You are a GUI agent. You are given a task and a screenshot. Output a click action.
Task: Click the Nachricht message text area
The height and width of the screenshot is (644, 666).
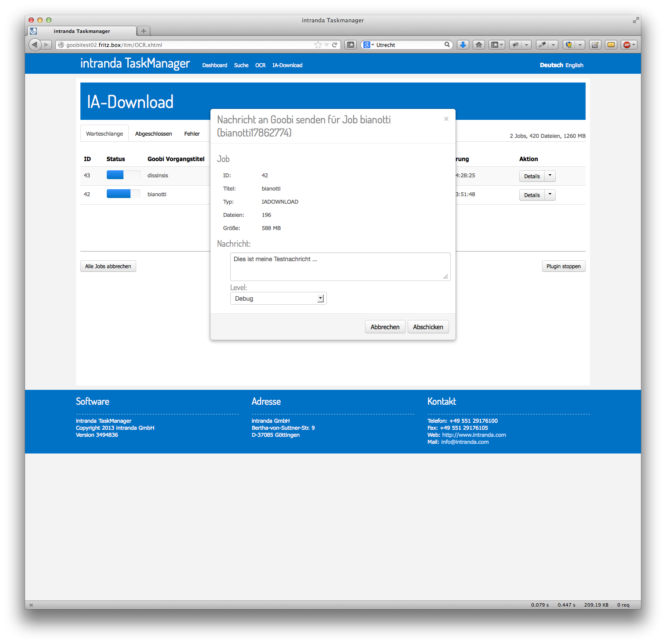pyautogui.click(x=340, y=266)
